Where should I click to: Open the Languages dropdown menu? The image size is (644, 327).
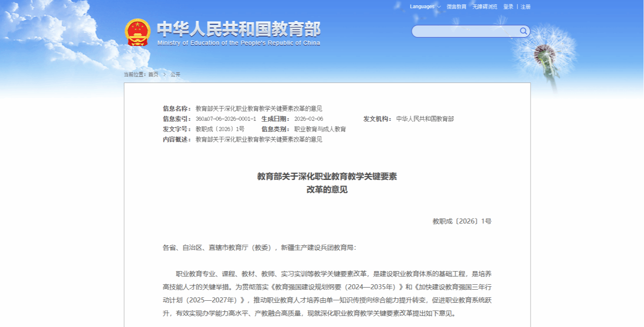(x=422, y=7)
